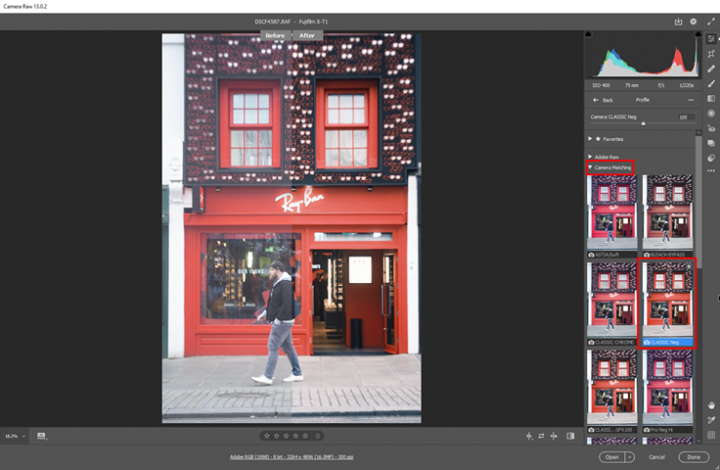Select the Crop and Rotate tool
Image resolution: width=720 pixels, height=470 pixels.
pyautogui.click(x=711, y=54)
